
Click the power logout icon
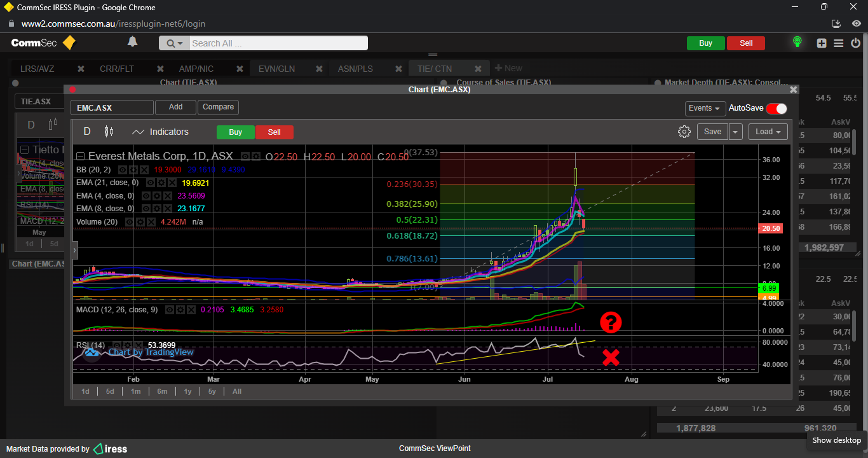pos(855,43)
